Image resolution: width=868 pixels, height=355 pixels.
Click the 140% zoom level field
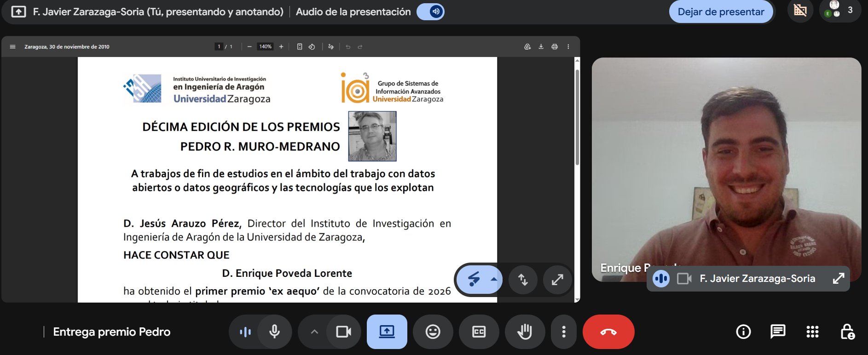tap(266, 46)
